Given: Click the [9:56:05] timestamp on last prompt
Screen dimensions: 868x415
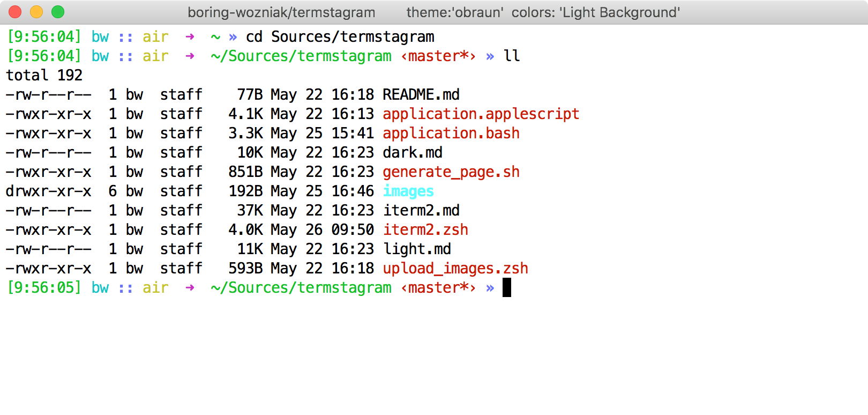Looking at the screenshot, I should 44,287.
